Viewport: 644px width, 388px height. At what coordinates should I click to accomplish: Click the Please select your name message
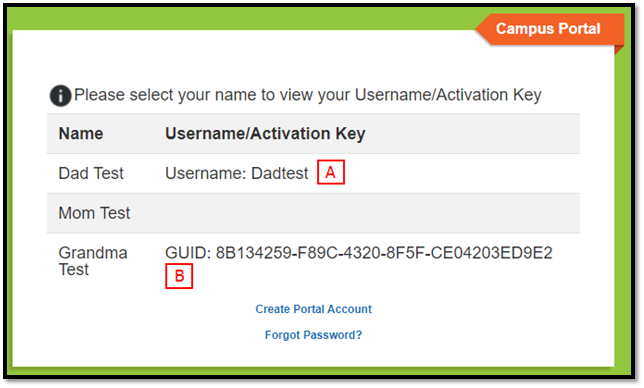click(308, 95)
